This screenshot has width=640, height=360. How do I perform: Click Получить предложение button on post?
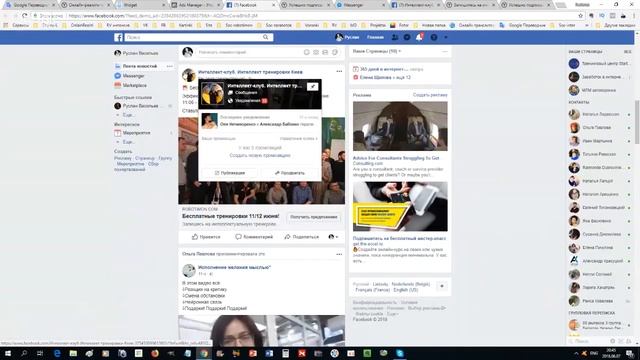[313, 217]
